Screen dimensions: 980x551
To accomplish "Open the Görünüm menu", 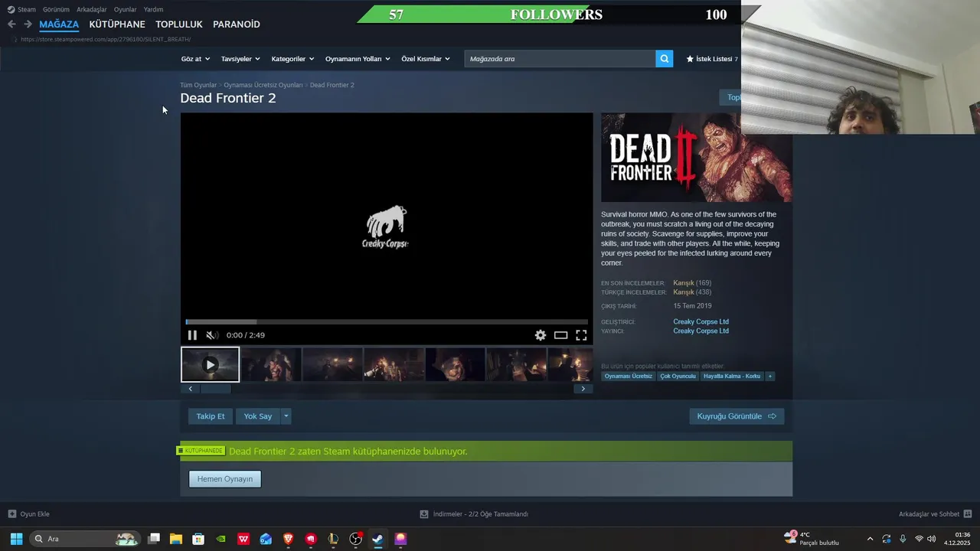I will coord(56,9).
